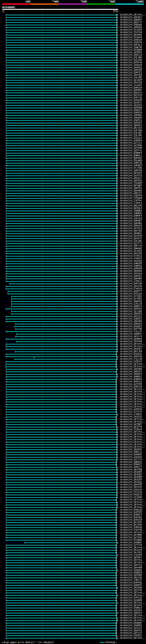Select the UniRef100_Q7DLX6 label

(131, 304)
